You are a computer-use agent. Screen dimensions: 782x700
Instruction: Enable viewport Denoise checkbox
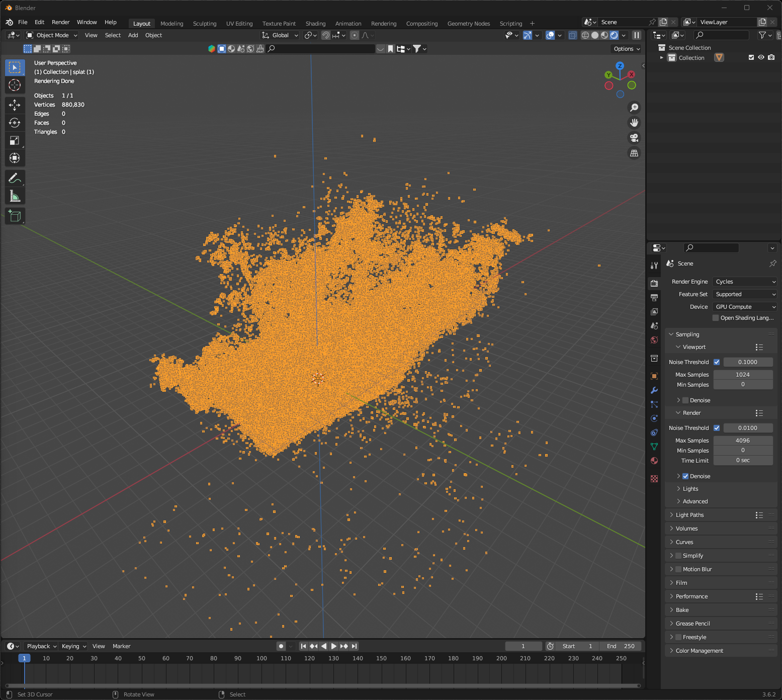[685, 400]
